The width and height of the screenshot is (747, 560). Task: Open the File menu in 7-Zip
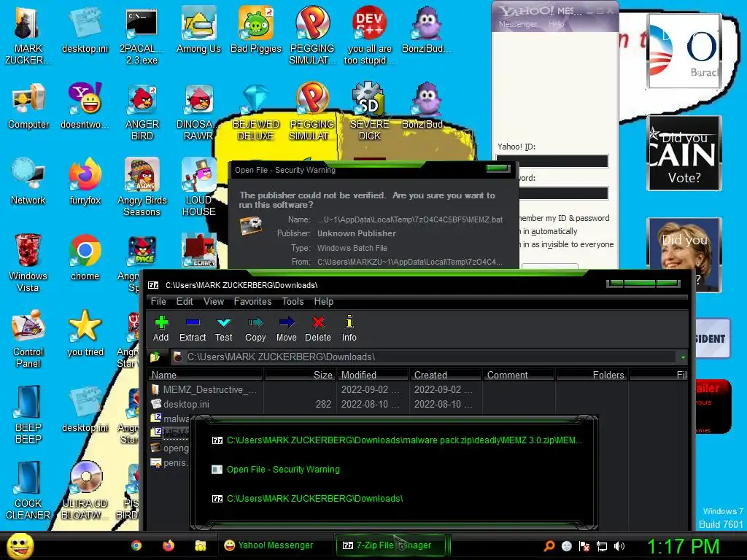(x=158, y=301)
